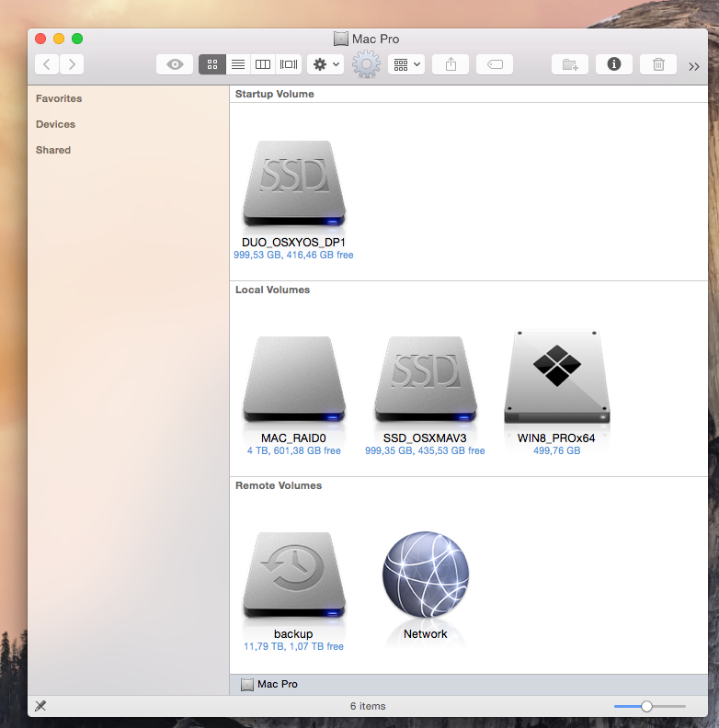Image resolution: width=719 pixels, height=728 pixels.
Task: Click the '999,35 GB, 435,53 GB free' text
Action: click(x=425, y=450)
